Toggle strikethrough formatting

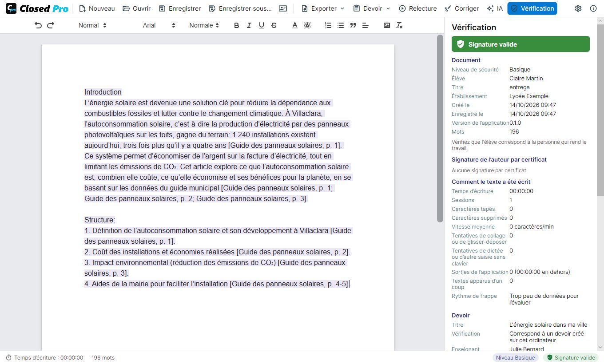274,25
